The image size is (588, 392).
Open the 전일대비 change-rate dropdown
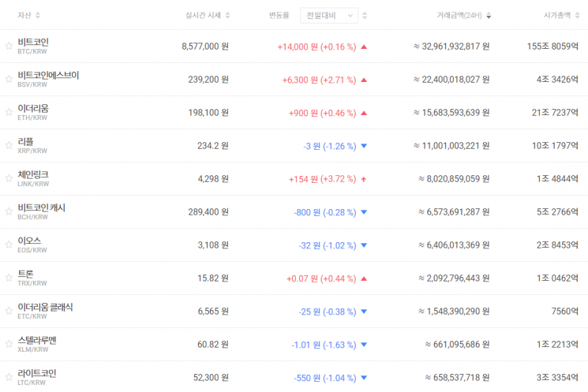pos(329,15)
